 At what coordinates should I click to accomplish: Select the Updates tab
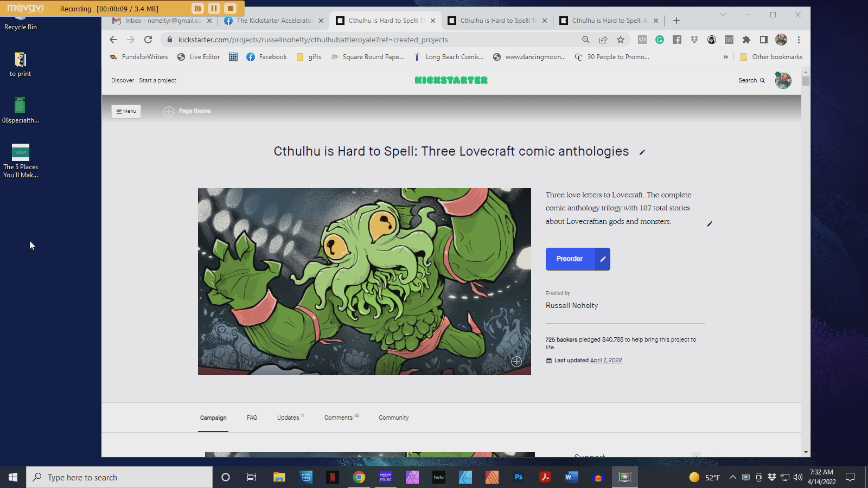(x=290, y=418)
